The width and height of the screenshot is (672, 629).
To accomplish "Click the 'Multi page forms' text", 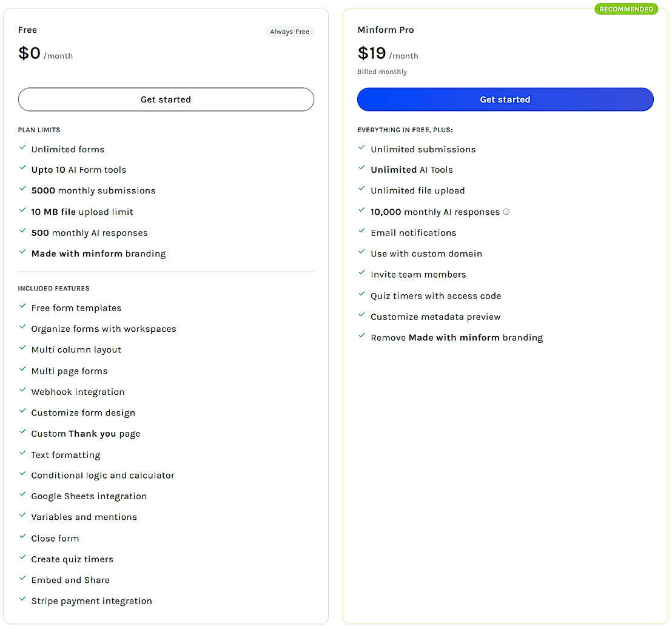I will click(x=69, y=371).
